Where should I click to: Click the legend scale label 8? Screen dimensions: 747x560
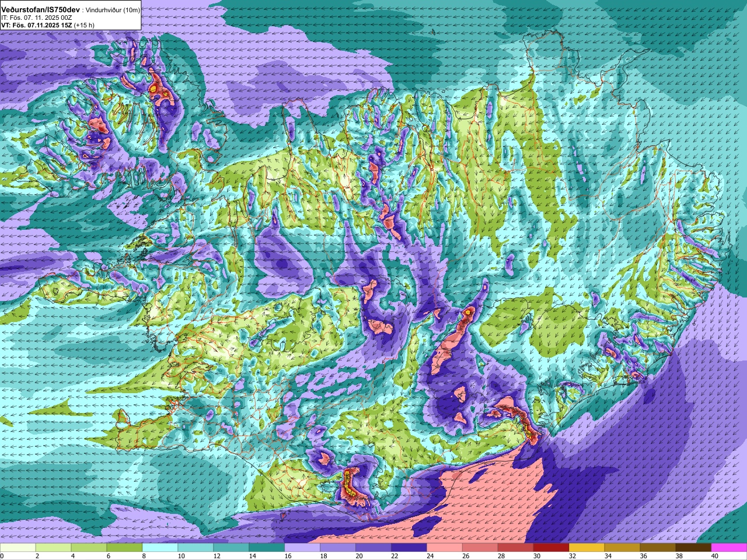143,556
